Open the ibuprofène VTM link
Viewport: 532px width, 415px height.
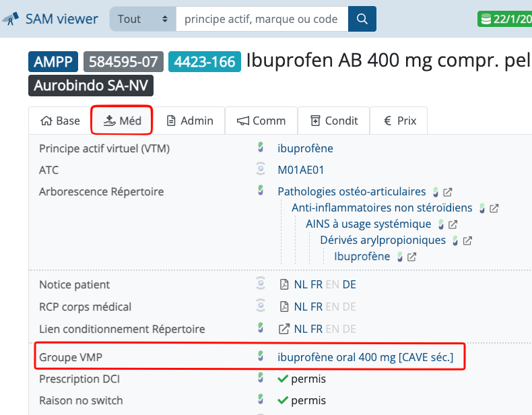305,148
